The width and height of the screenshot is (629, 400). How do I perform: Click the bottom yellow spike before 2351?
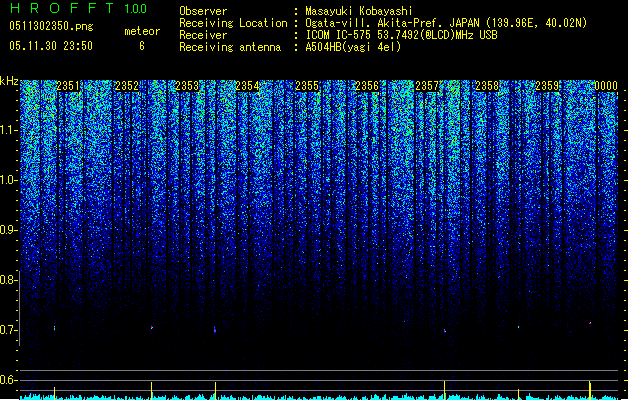[55, 393]
